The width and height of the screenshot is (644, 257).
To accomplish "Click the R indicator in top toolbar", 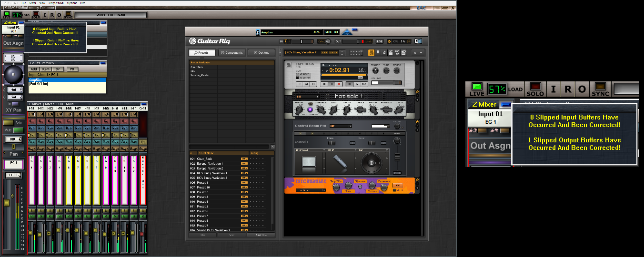I will click(x=52, y=15).
